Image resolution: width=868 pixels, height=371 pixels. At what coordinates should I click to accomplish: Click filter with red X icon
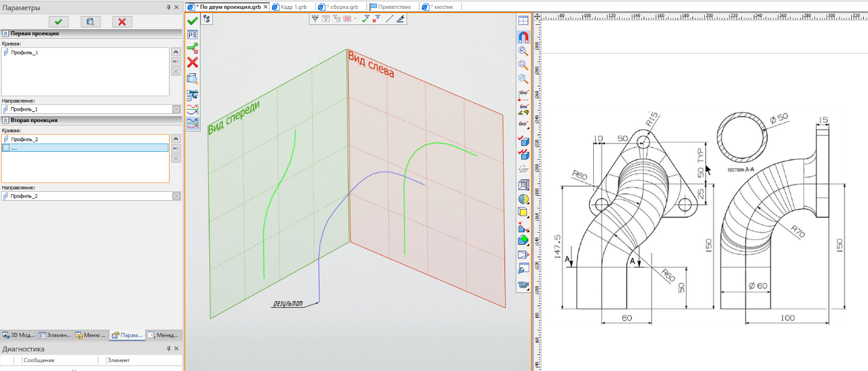[x=377, y=19]
